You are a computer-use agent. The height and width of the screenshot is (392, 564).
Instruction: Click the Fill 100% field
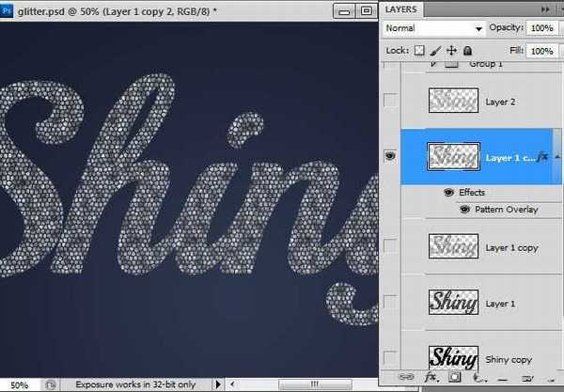pos(542,51)
